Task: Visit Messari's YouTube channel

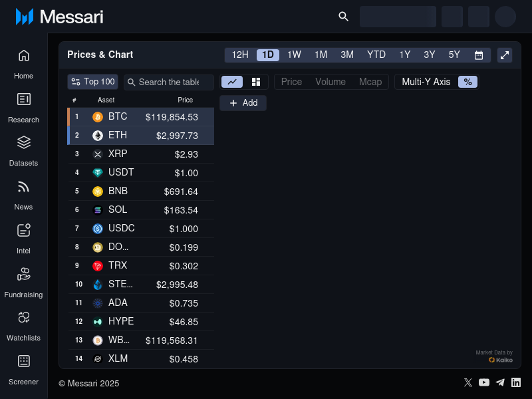Action: click(484, 382)
